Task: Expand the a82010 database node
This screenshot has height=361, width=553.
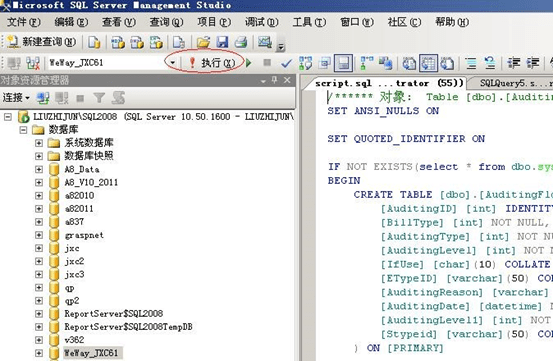Action: tap(39, 196)
